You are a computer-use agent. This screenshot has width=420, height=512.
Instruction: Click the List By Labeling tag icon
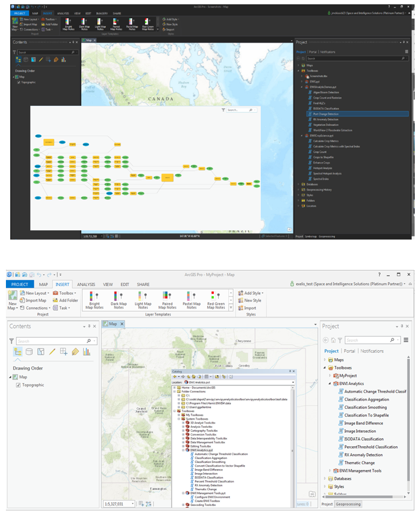click(75, 352)
